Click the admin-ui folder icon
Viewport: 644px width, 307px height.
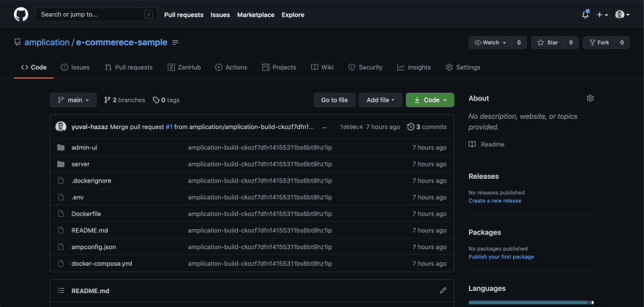(x=61, y=147)
